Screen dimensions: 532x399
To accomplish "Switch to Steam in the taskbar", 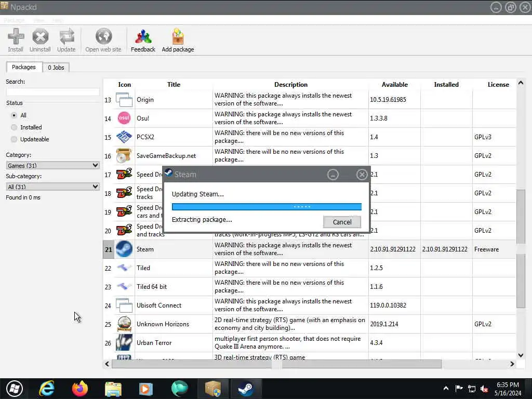I will (x=245, y=389).
